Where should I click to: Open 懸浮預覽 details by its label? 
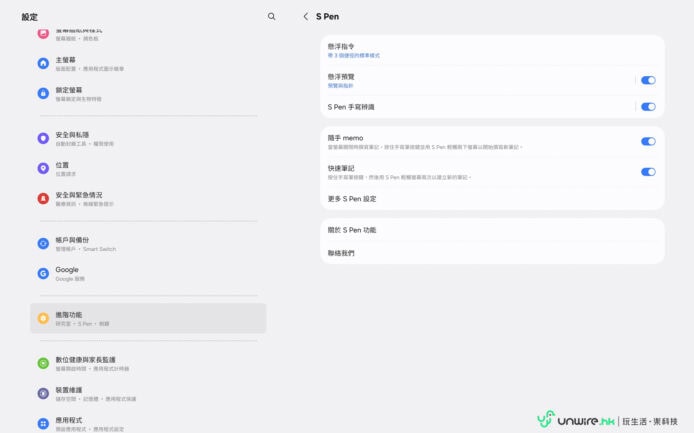[x=341, y=77]
